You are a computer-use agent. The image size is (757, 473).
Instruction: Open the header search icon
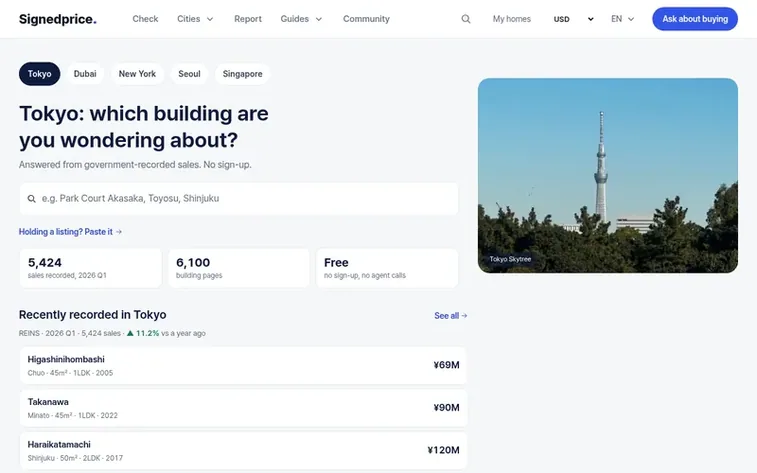465,19
